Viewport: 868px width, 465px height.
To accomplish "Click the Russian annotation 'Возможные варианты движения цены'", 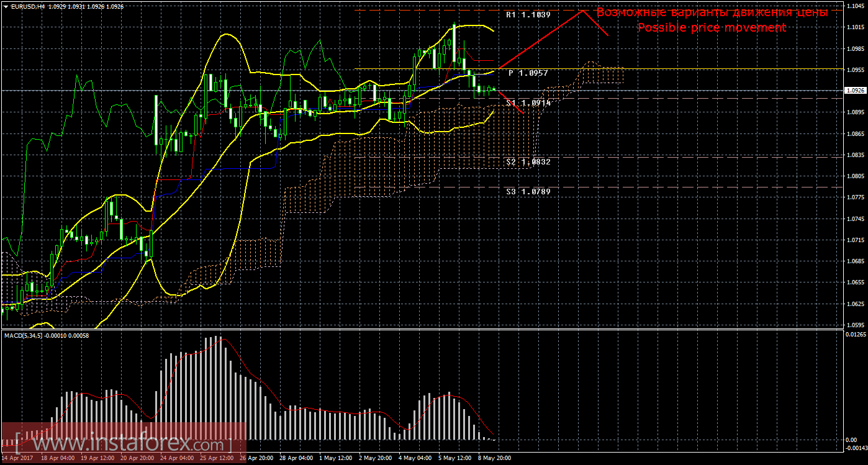I will click(x=712, y=12).
